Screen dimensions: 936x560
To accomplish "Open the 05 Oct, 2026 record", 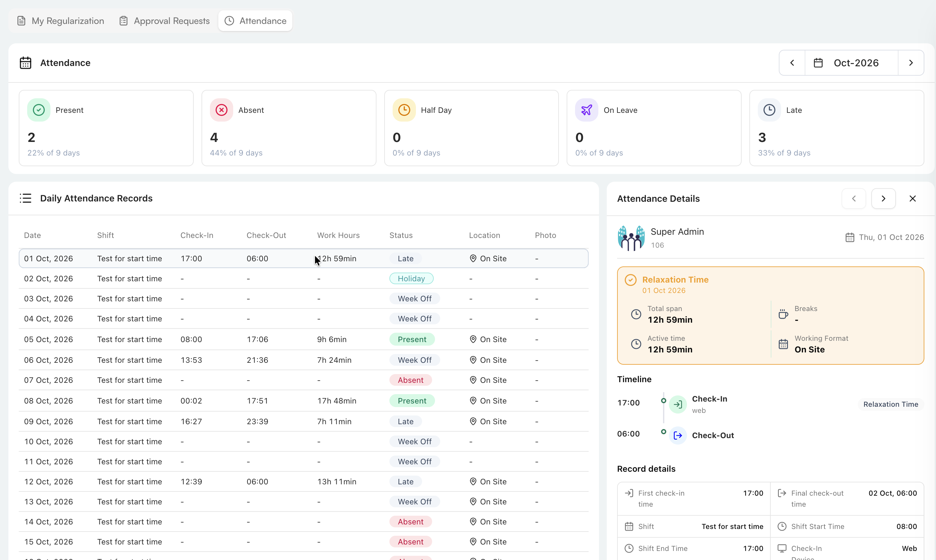I will point(303,339).
